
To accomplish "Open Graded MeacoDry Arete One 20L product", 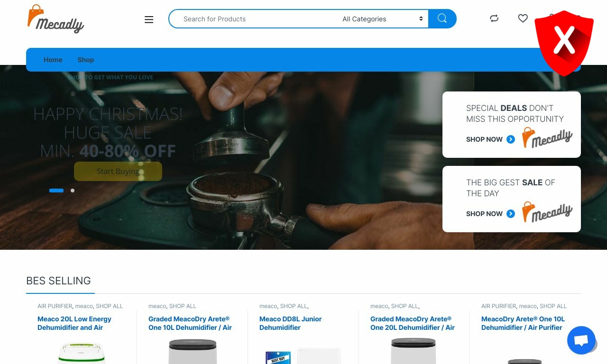I will (x=413, y=323).
